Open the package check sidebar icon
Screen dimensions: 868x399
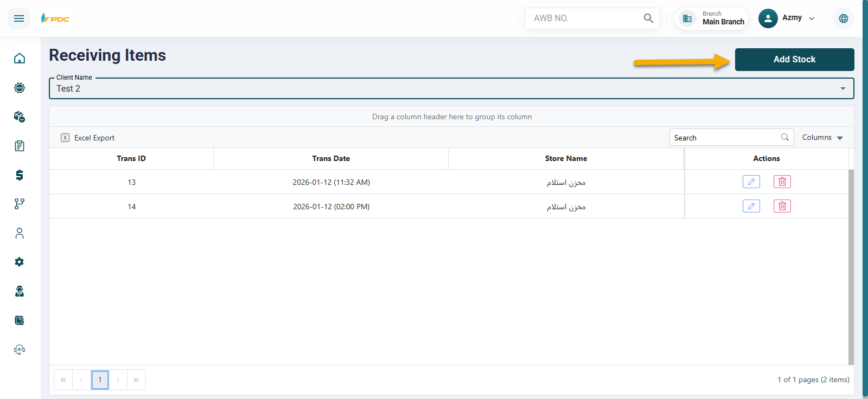(20, 117)
